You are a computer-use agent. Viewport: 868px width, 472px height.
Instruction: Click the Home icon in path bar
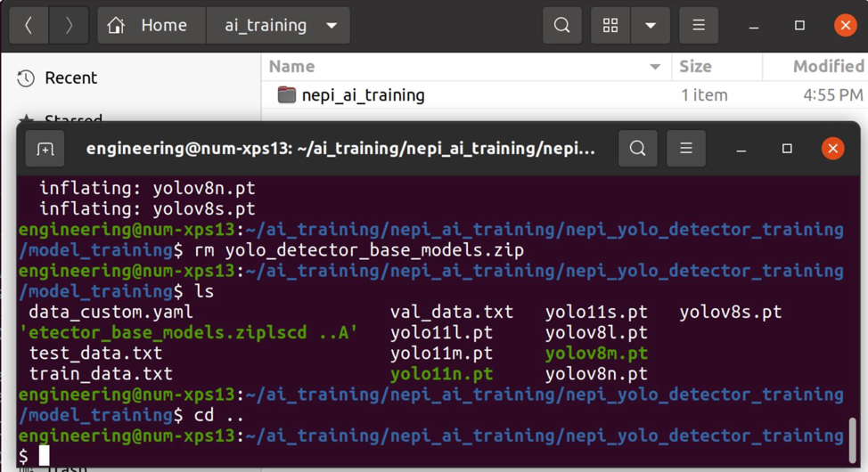coord(117,26)
